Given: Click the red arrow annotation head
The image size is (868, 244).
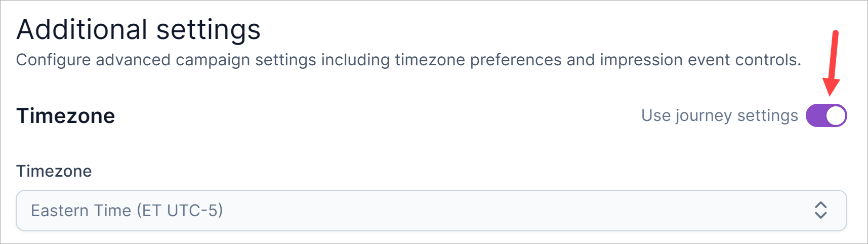Looking at the screenshot, I should (831, 87).
